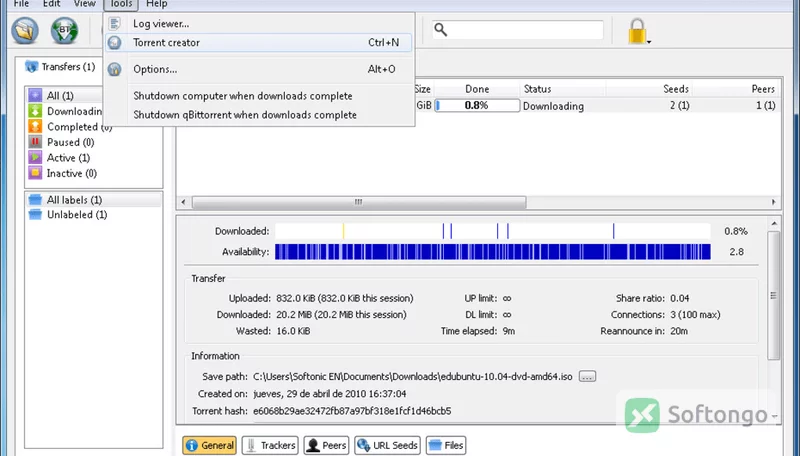Select Unlabeled (1) text entry

click(77, 215)
